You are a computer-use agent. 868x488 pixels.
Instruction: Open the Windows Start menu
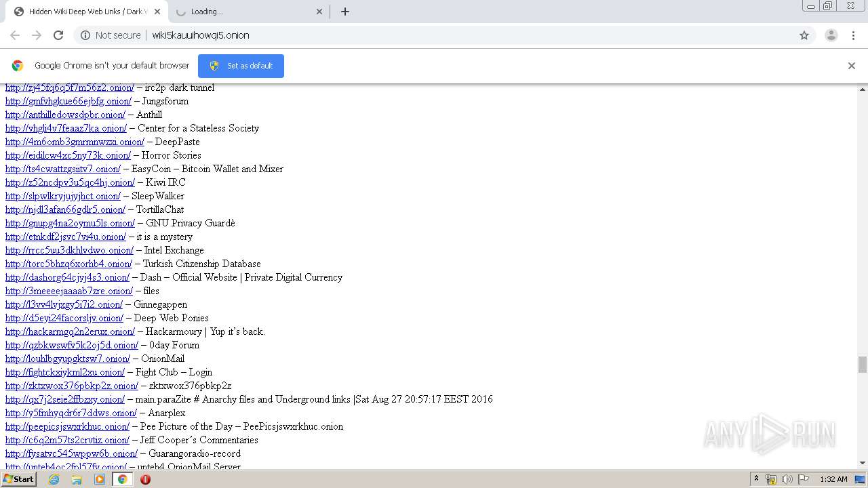click(x=18, y=479)
